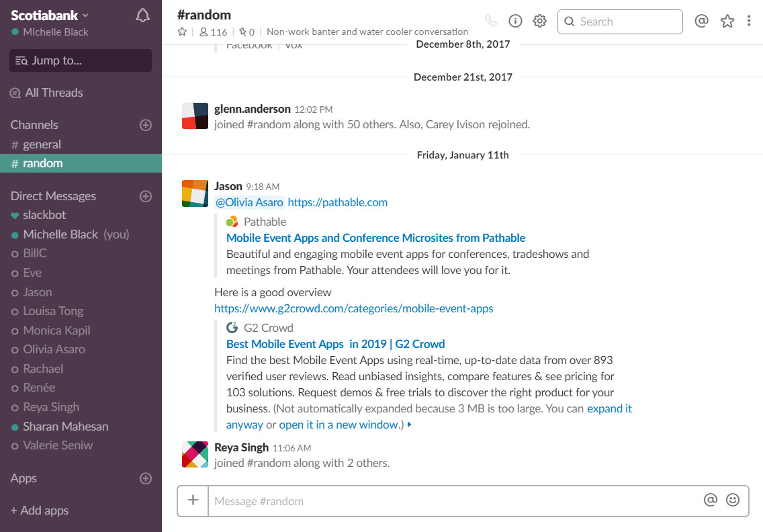View the 116 channel members
This screenshot has height=532, width=763.
(213, 32)
